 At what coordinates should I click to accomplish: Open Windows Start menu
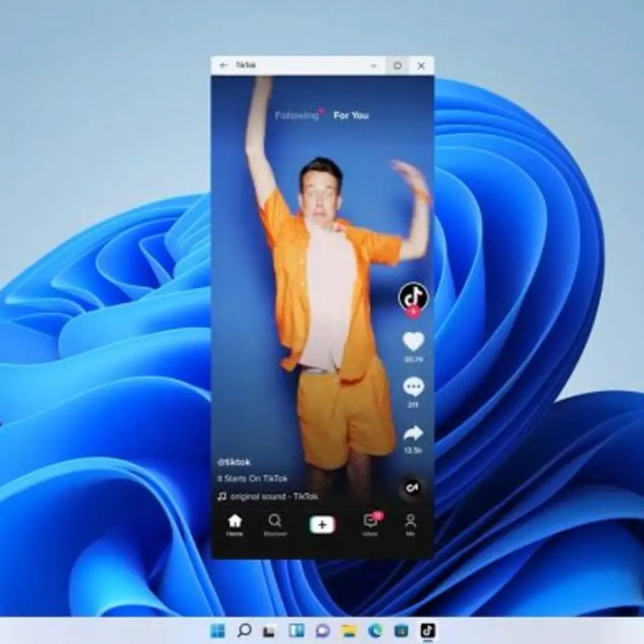pyautogui.click(x=218, y=631)
